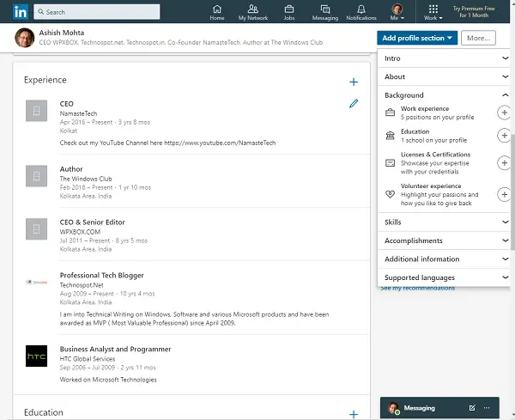515x420 pixels.
Task: Click the Technospot.Net company logo
Action: click(x=36, y=282)
